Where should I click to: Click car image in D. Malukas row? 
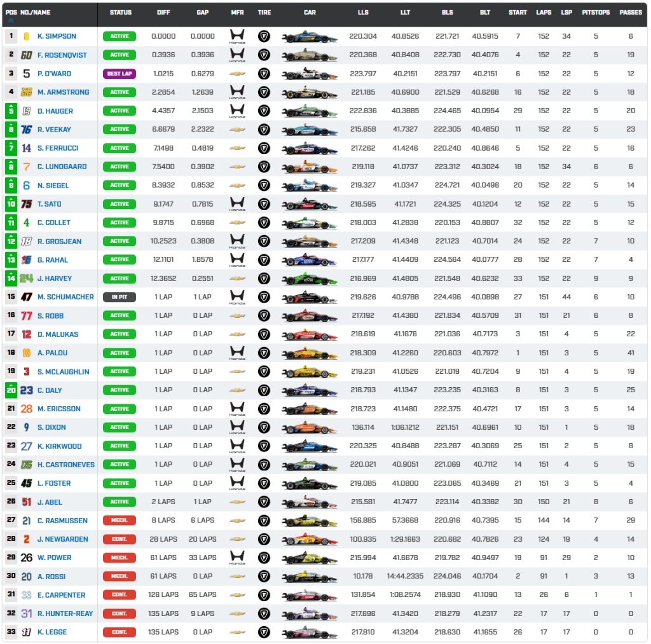pyautogui.click(x=310, y=334)
